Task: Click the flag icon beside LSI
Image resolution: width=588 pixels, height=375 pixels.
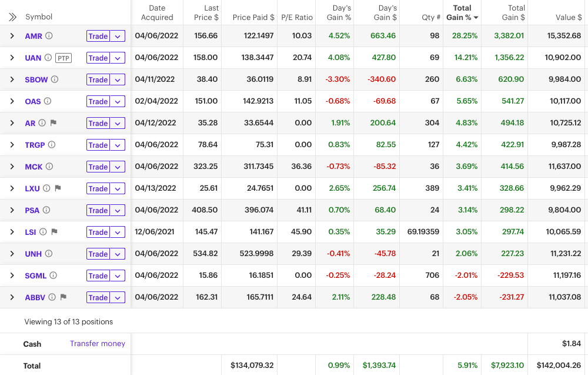Action: pos(54,231)
